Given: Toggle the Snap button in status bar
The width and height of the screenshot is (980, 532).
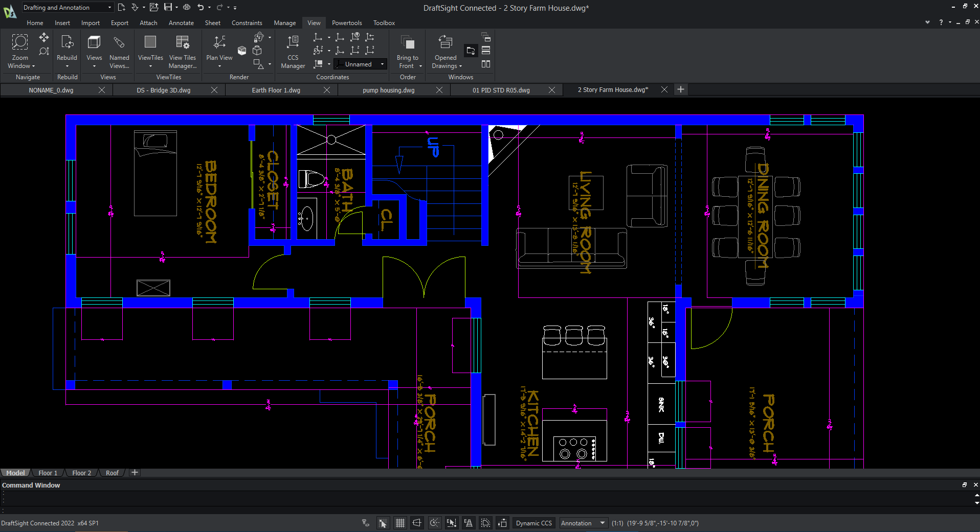Looking at the screenshot, I should 383,523.
